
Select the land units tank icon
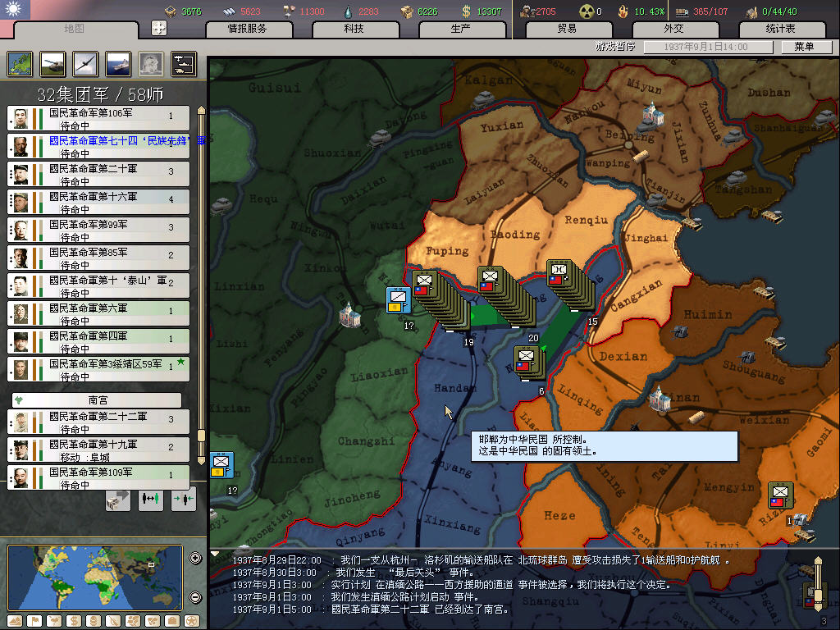pos(52,64)
